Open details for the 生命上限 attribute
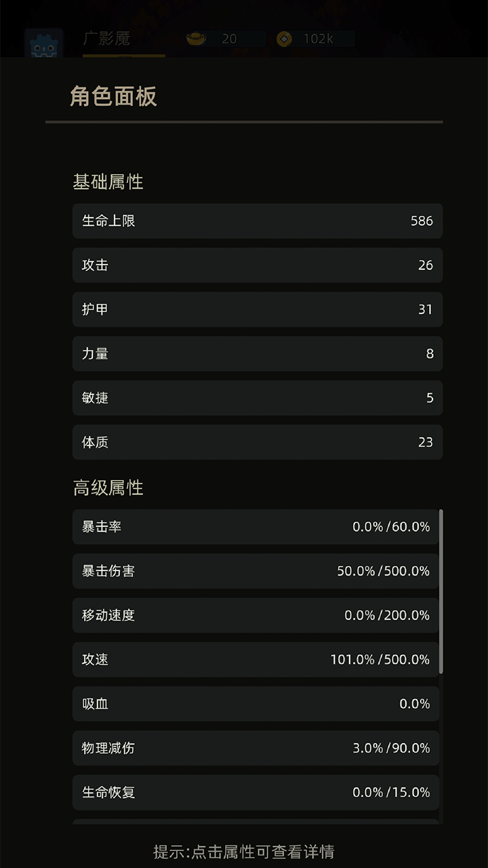This screenshot has height=868, width=488. (256, 221)
